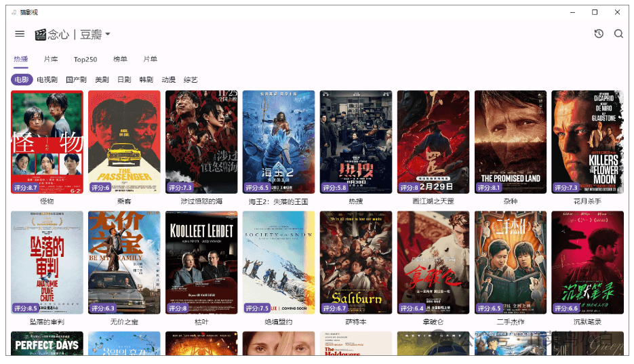The image size is (634, 364).
Task: Maximize the 猫影视 window
Action: 594,12
